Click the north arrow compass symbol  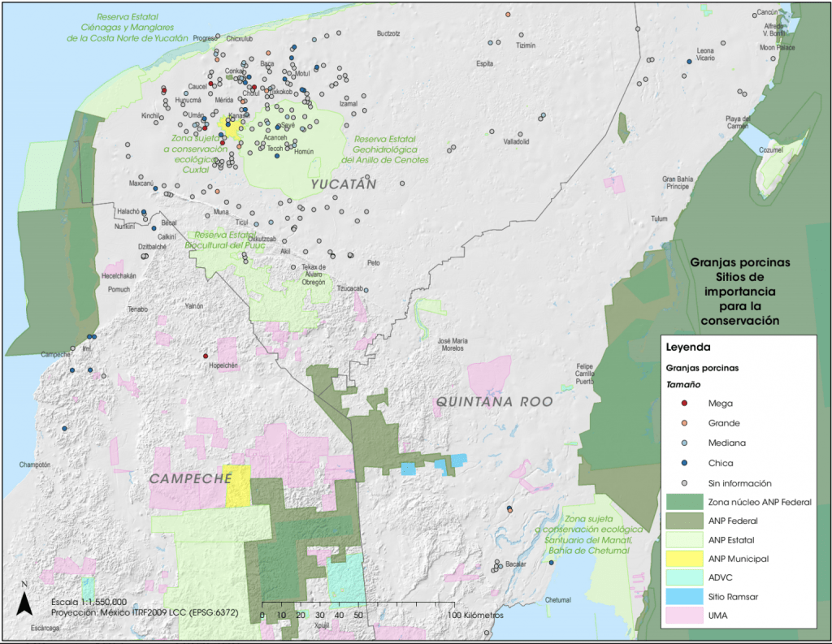pos(25,601)
